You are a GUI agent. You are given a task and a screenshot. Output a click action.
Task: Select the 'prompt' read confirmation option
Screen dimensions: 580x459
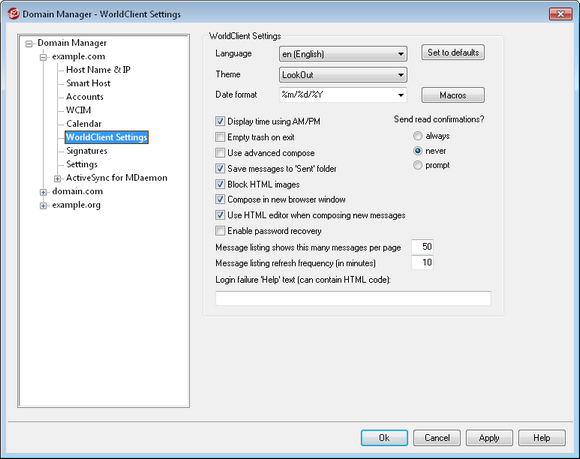418,165
